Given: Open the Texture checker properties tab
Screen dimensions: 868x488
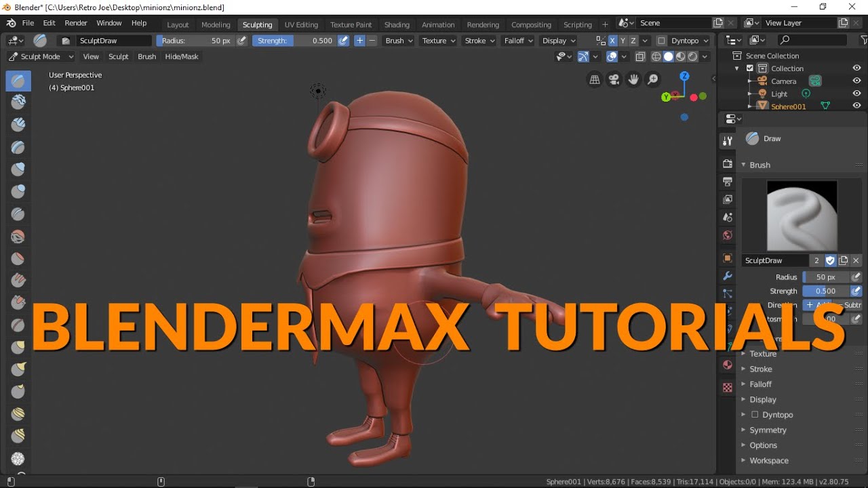Looking at the screenshot, I should [728, 388].
